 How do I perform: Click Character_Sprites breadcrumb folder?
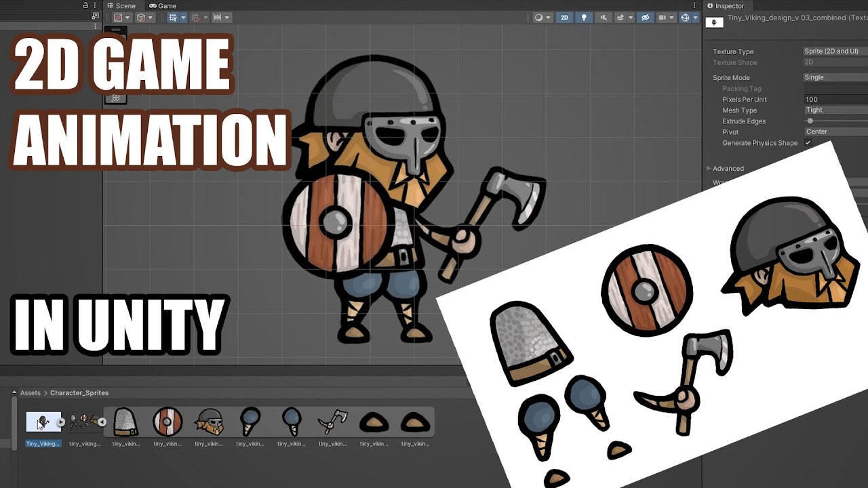tap(79, 393)
